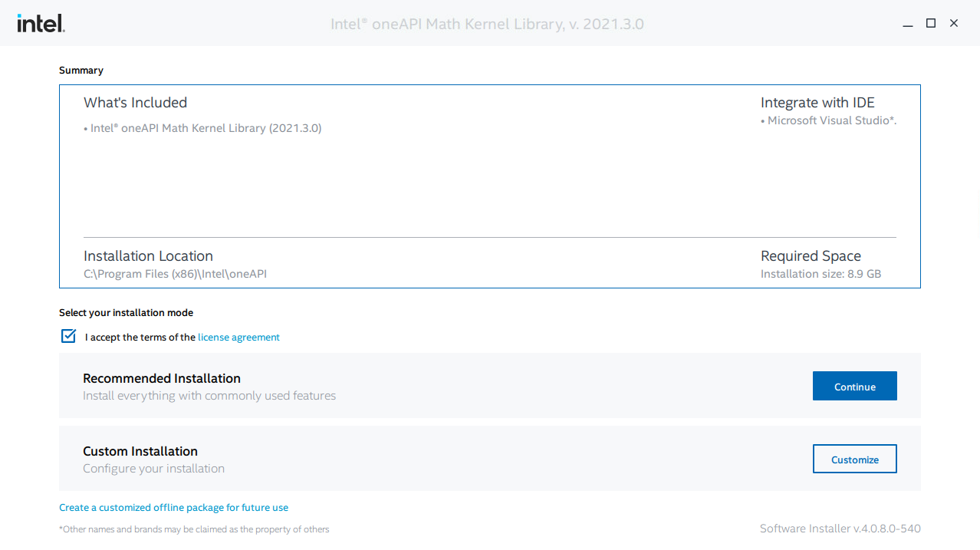Maximize the installer window
This screenshot has height=550, width=980.
click(931, 24)
